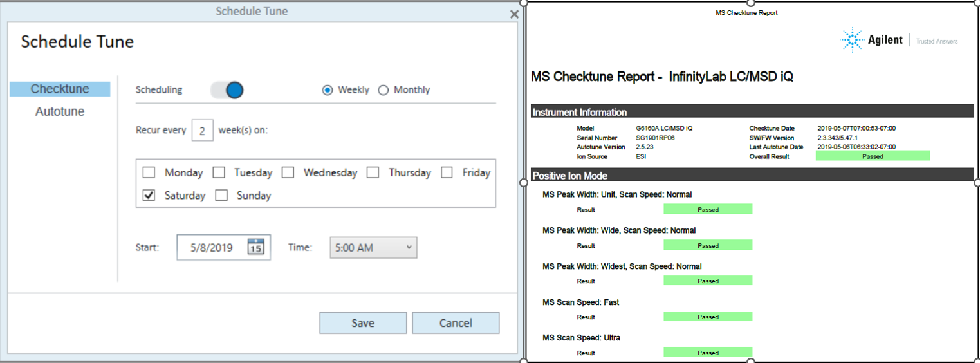Click the Checktune Date value

pyautogui.click(x=856, y=128)
